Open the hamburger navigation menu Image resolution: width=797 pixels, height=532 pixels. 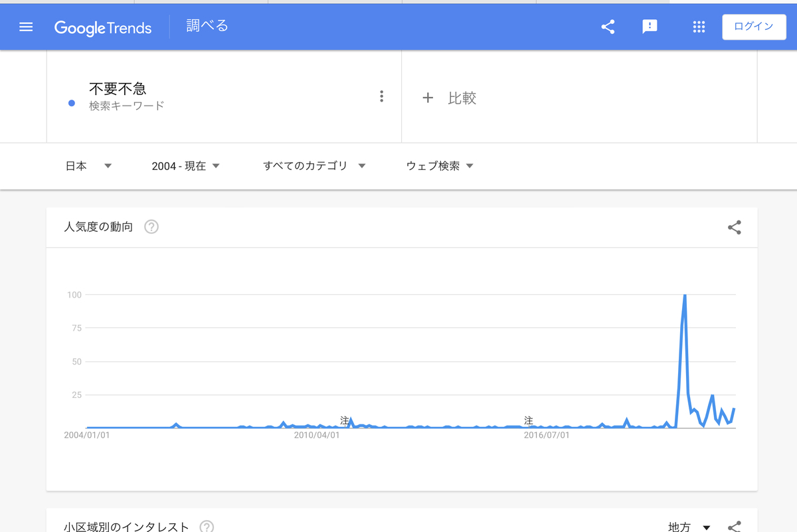pyautogui.click(x=25, y=27)
